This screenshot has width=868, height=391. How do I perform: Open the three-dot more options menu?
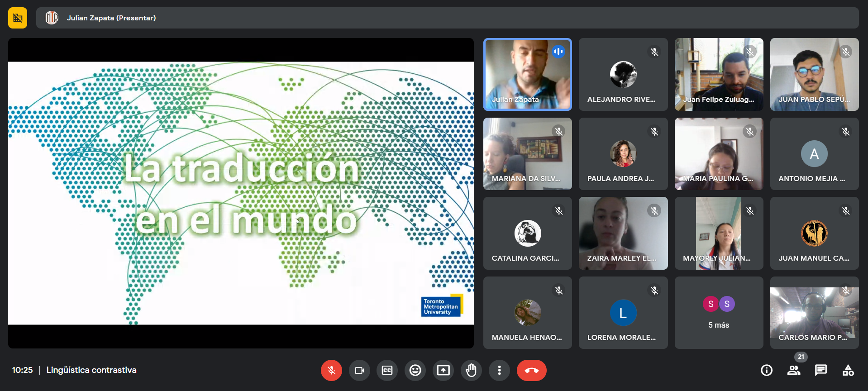pos(499,371)
